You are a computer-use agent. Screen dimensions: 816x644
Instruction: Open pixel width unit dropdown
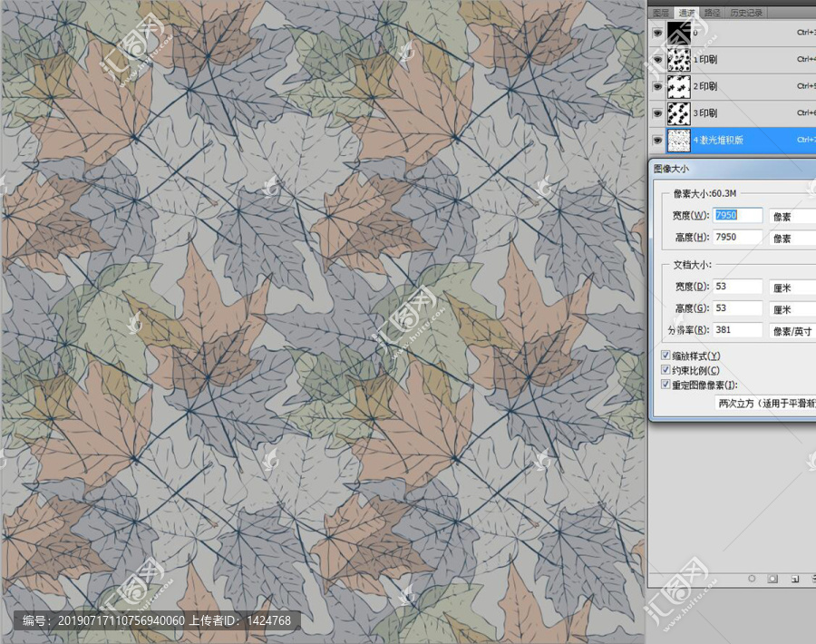pos(792,216)
